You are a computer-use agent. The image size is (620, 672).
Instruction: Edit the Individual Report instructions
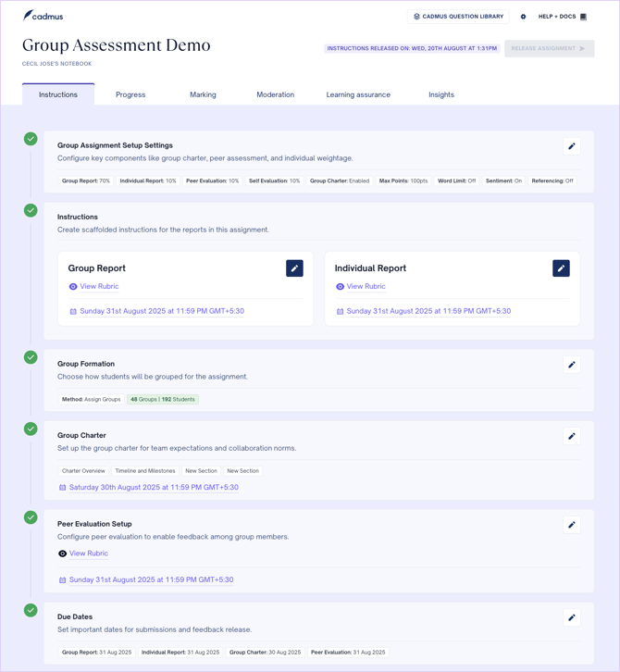pyautogui.click(x=561, y=268)
